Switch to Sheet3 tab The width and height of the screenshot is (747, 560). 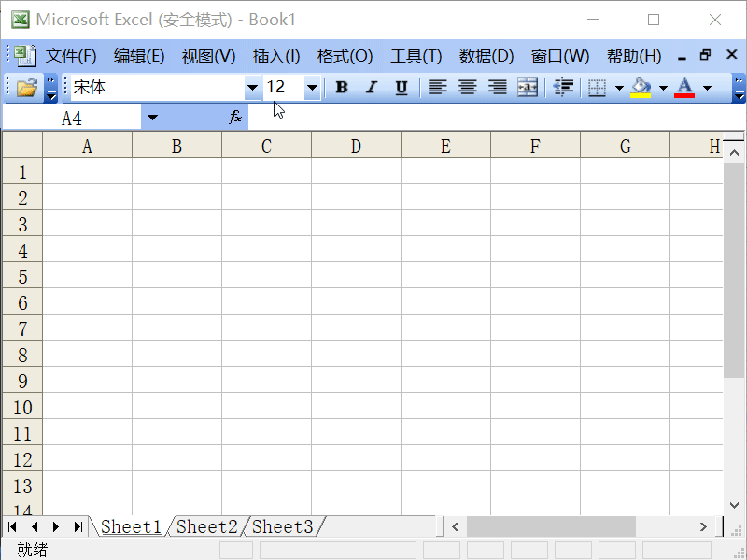282,526
